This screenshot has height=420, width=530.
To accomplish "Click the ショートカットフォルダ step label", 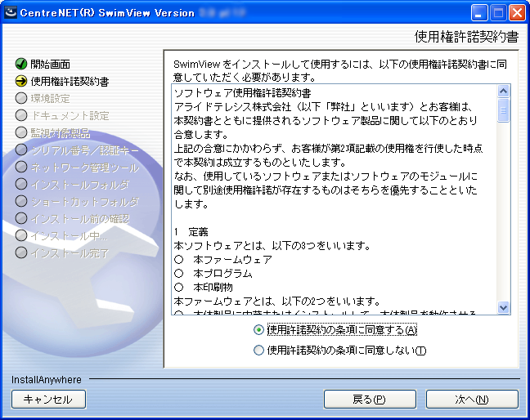I will tap(84, 202).
